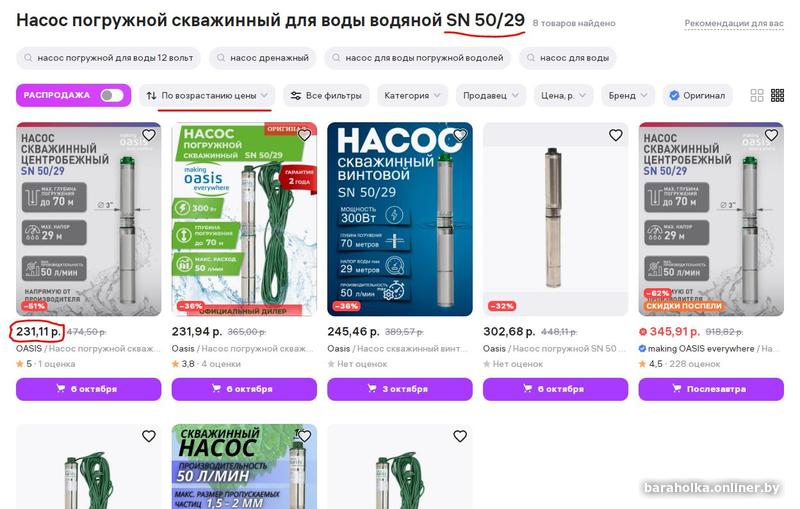
Task: Switch to large grid view icon
Action: [757, 95]
